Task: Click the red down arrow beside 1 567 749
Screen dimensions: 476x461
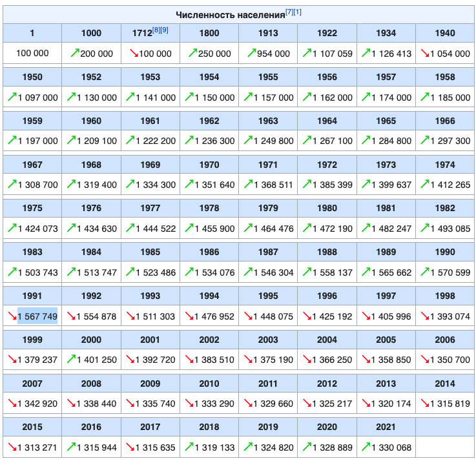Action: coord(12,316)
